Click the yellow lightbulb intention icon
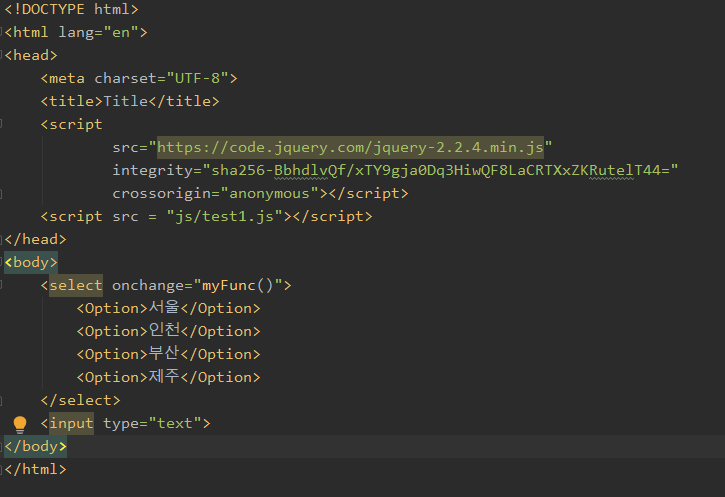 pos(20,424)
